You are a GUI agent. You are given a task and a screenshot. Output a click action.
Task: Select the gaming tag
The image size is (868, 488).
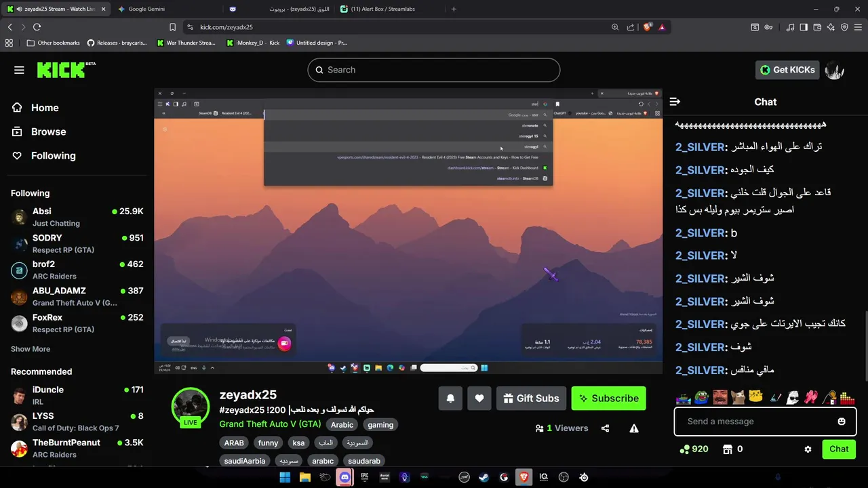pos(380,425)
